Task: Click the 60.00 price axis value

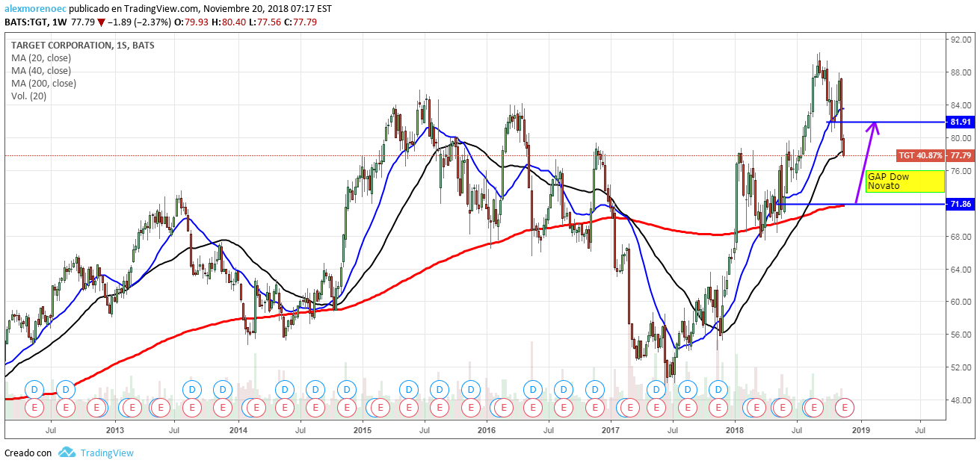Action: point(960,302)
